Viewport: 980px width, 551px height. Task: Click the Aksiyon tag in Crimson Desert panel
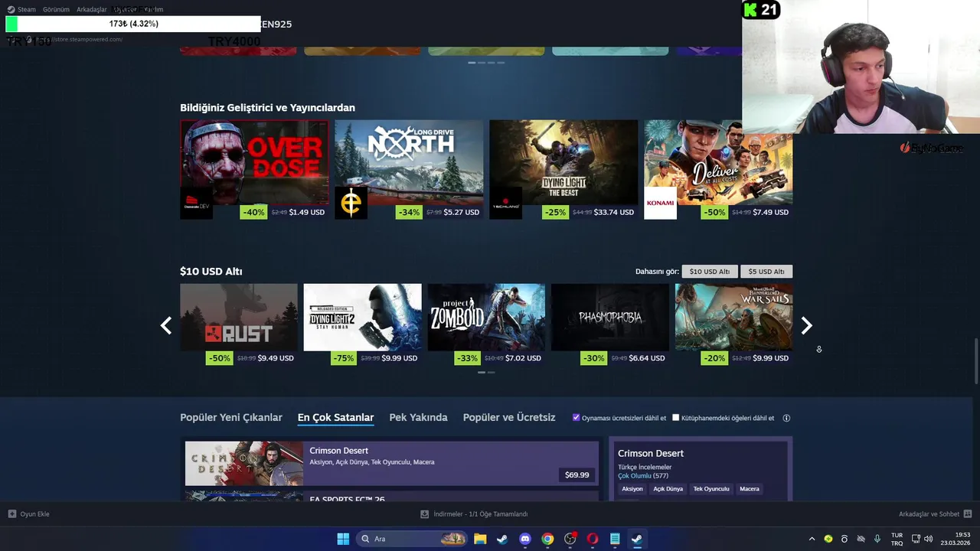(x=632, y=489)
